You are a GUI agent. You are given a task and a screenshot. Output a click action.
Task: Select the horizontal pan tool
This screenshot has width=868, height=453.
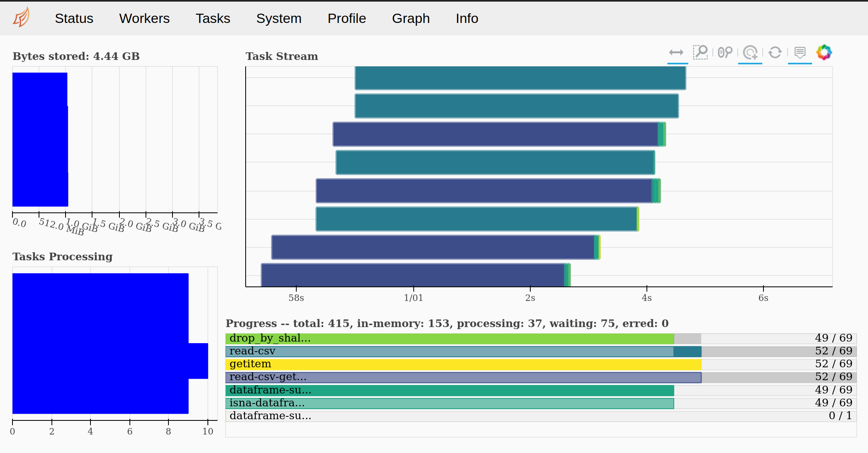tap(676, 53)
